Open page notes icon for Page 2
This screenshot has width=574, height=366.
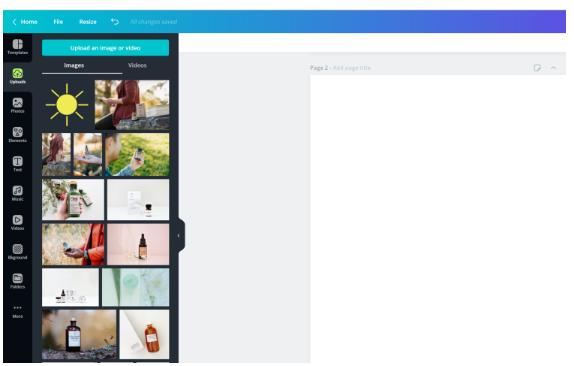point(537,68)
